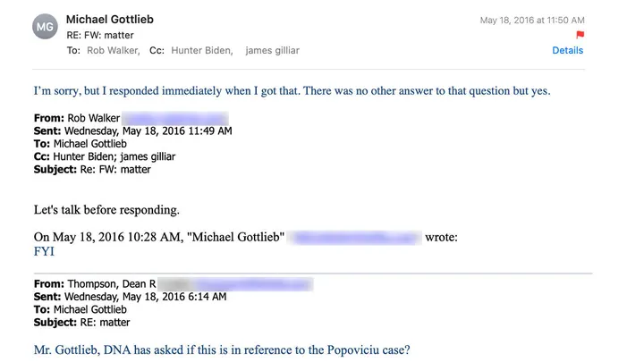This screenshot has height=362, width=644.
Task: Click the FYI text in quoted message
Action: pos(45,252)
